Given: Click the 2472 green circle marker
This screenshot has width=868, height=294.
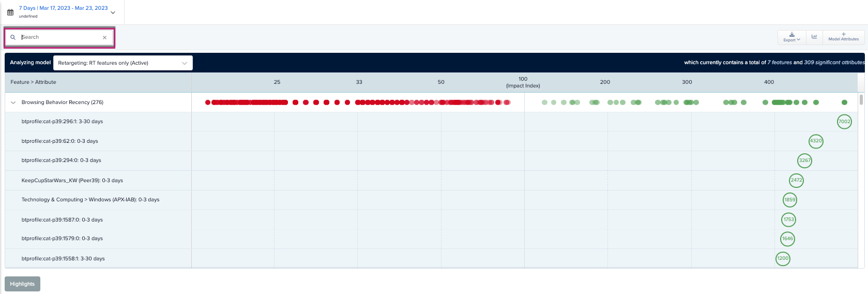Looking at the screenshot, I should pyautogui.click(x=796, y=180).
